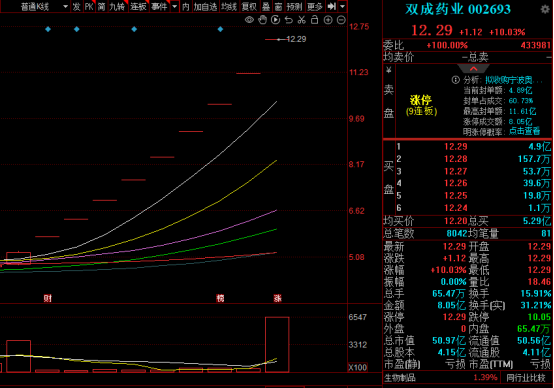
Task: Expand dropdown arrow next to 事件
Action: point(175,6)
